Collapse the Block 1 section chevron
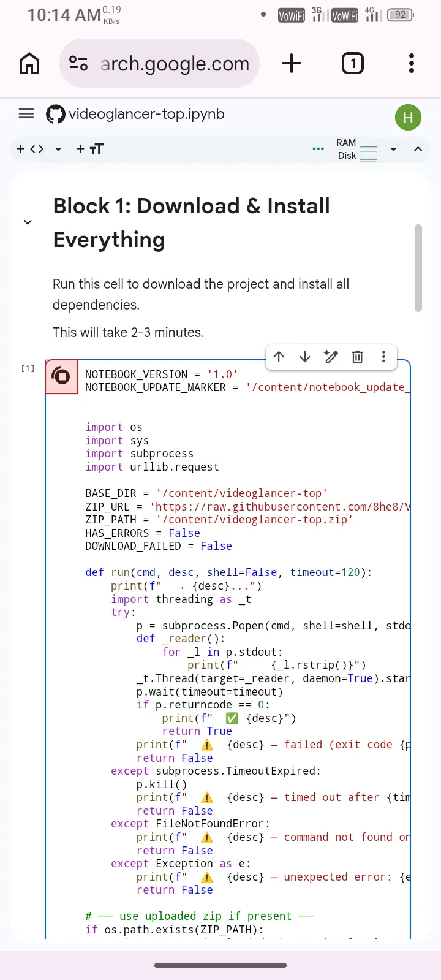 click(x=28, y=222)
